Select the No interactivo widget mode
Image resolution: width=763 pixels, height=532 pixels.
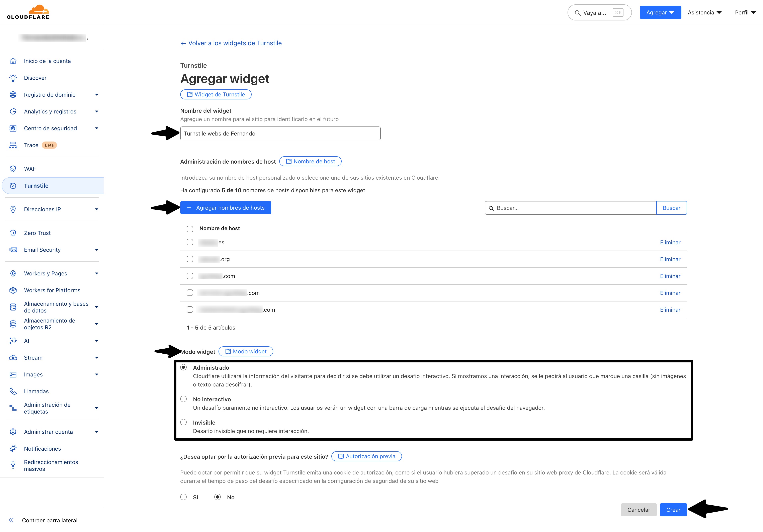point(183,399)
